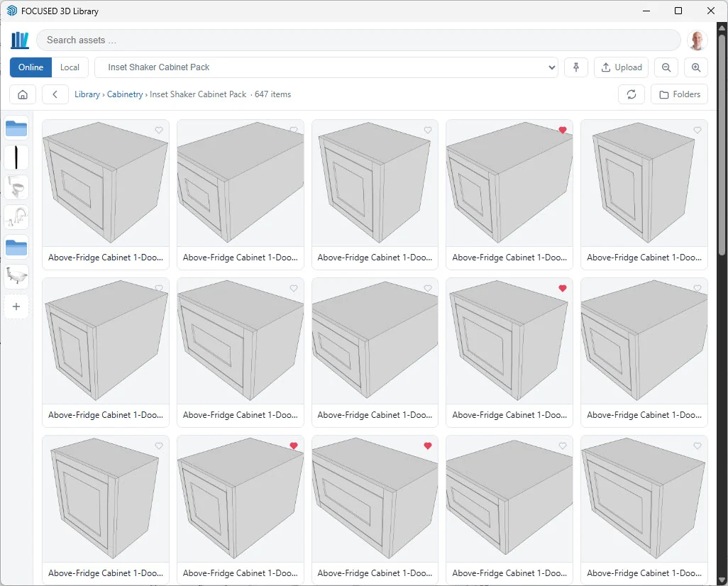Zoom out thumbnails with magnifier minus
The height and width of the screenshot is (586, 728).
pyautogui.click(x=666, y=67)
